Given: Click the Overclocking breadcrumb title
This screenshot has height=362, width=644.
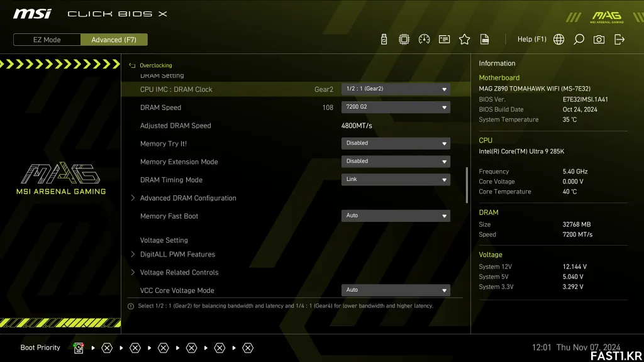Looking at the screenshot, I should coord(156,65).
